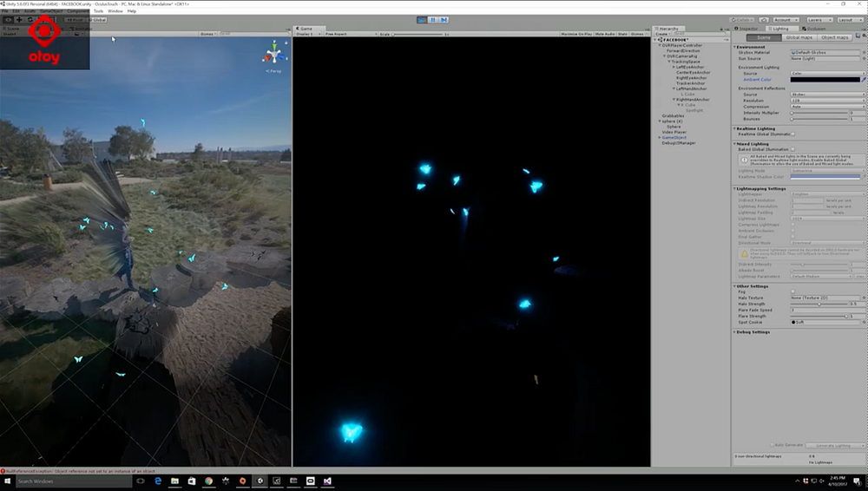Toggle Compress Lightmaps checkbox

tap(792, 225)
